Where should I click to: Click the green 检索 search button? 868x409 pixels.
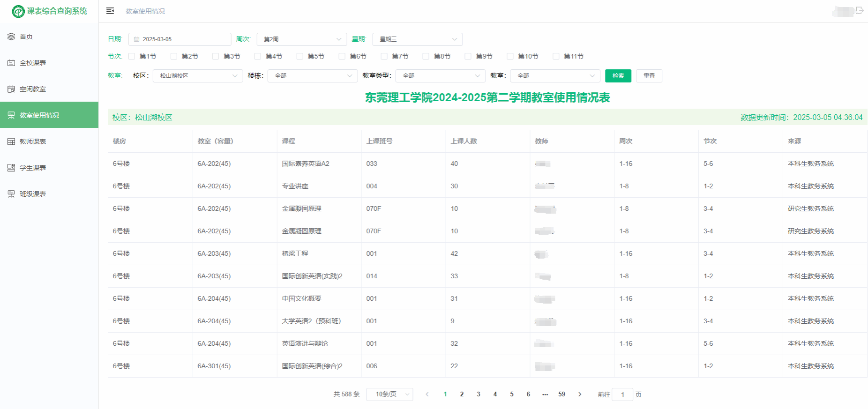coord(618,76)
